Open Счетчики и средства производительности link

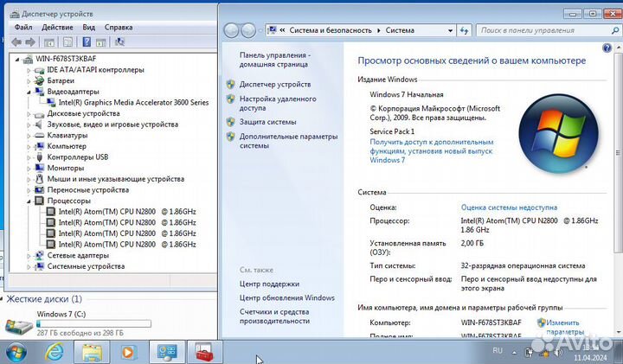point(274,316)
